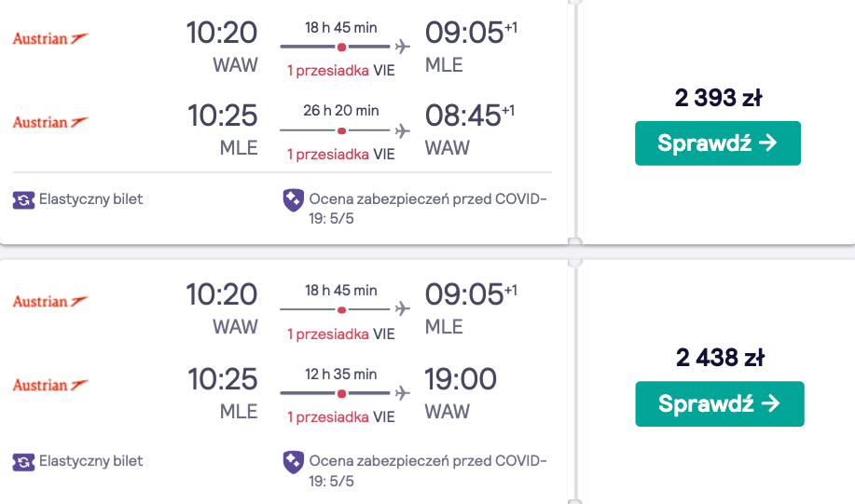855x504 pixels.
Task: Click flexible ticket icon in first offer
Action: pyautogui.click(x=23, y=200)
